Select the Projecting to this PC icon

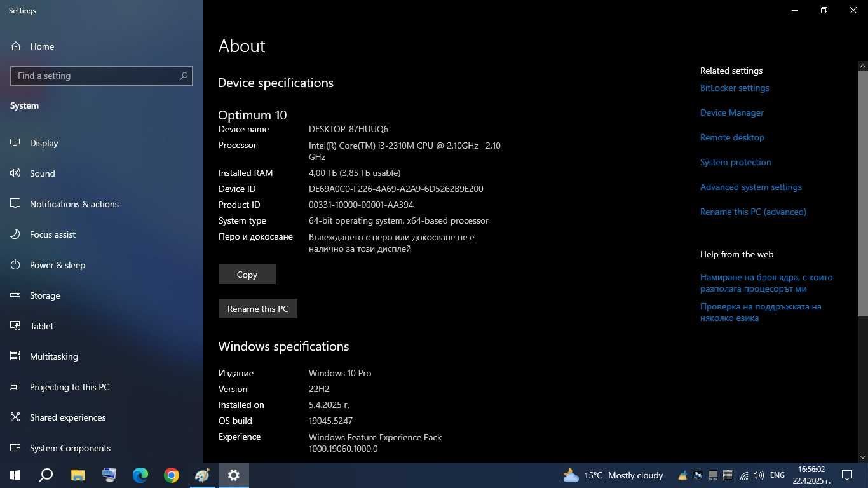point(16,387)
